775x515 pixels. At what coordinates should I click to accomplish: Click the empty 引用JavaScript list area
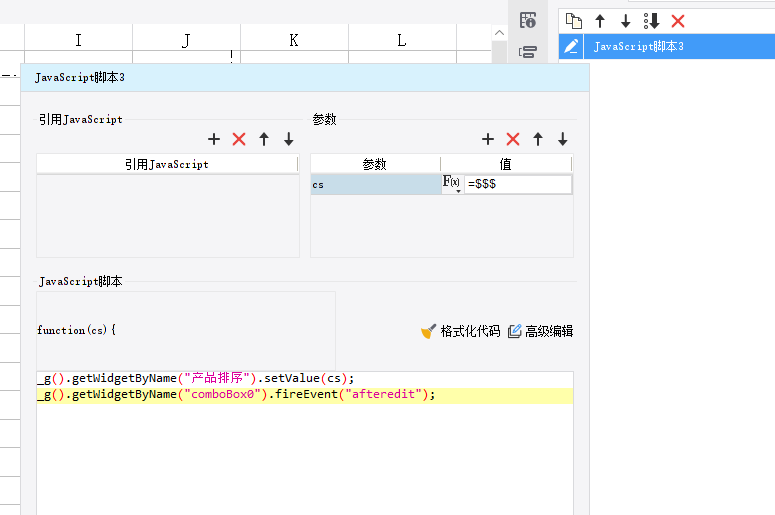point(168,215)
